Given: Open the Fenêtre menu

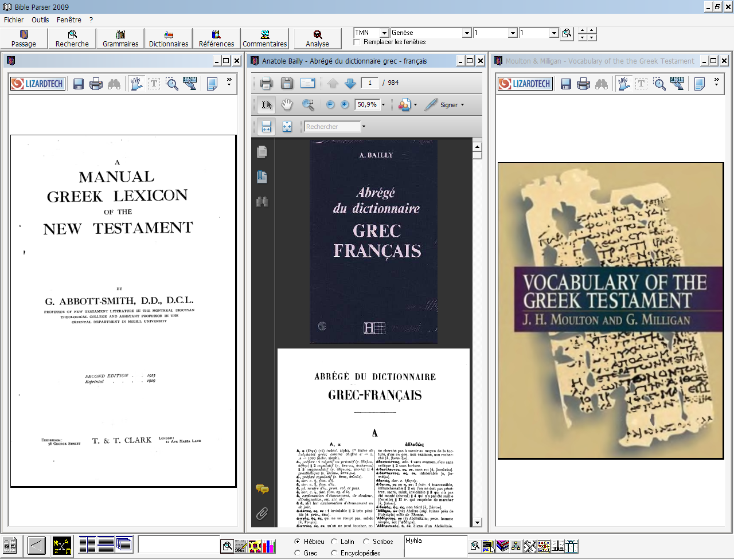Looking at the screenshot, I should click(x=69, y=19).
